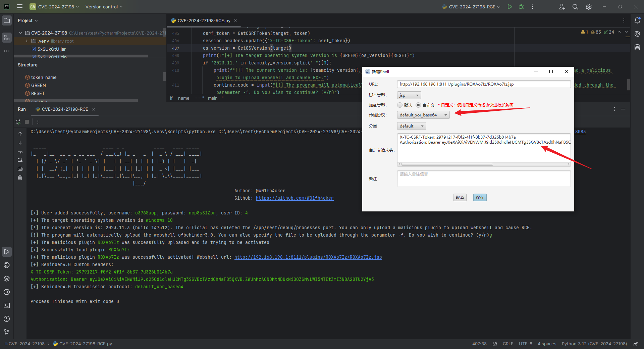Open Run panel options menu
644x349 pixels.
pyautogui.click(x=614, y=109)
